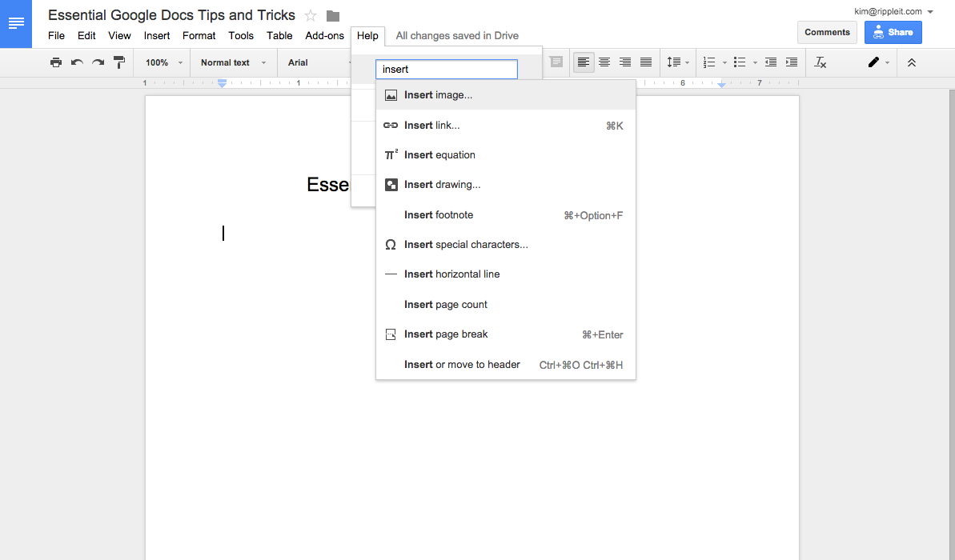The width and height of the screenshot is (955, 560).
Task: Click the Docs home icon
Action: pos(16,24)
